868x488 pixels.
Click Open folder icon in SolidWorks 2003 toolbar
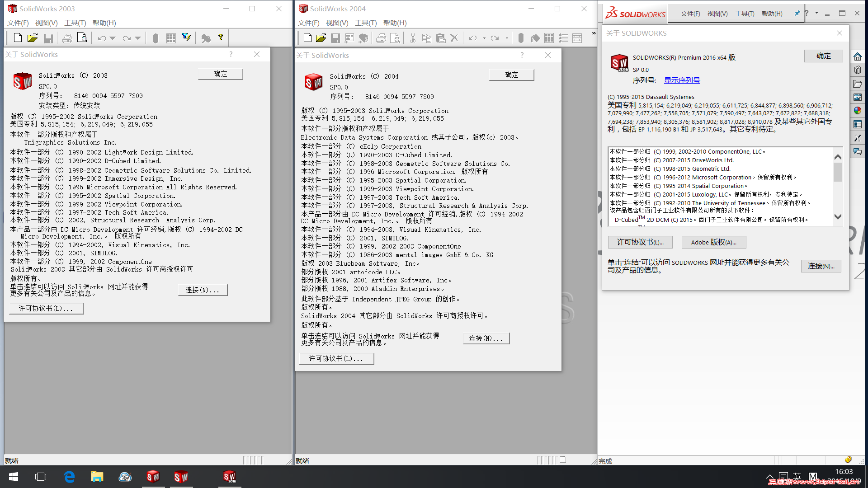tap(32, 38)
